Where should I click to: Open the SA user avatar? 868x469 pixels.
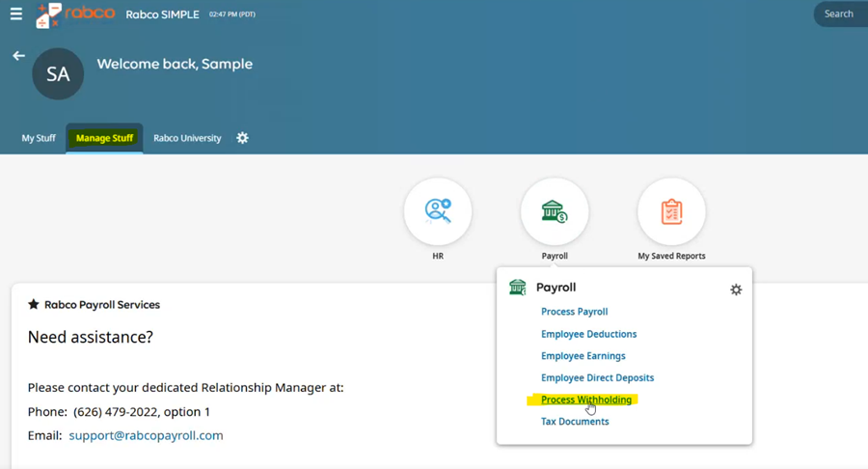pos(58,73)
